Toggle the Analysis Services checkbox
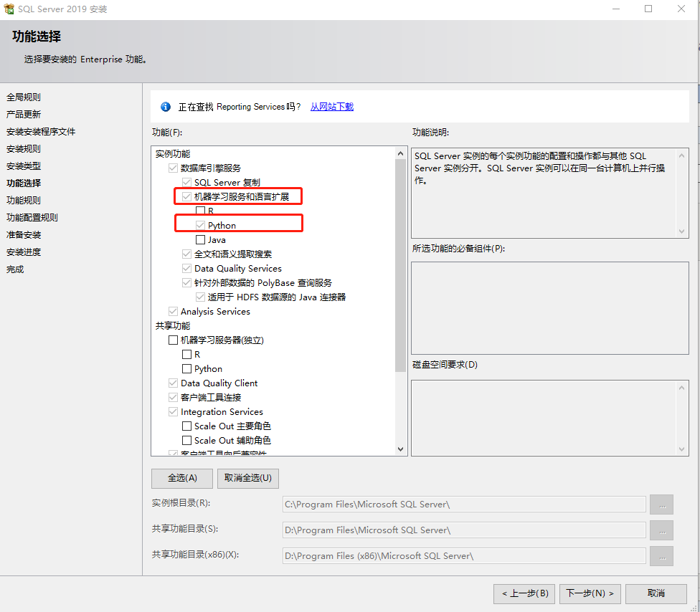This screenshot has width=700, height=612. click(174, 311)
